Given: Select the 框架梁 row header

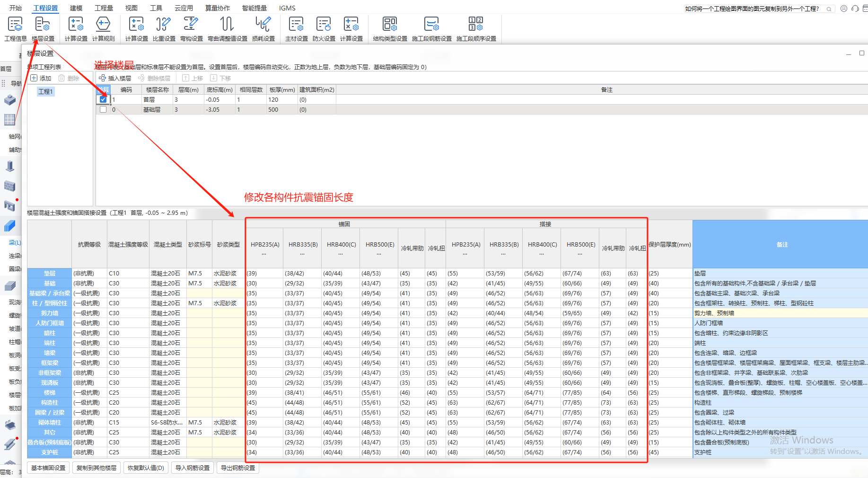Looking at the screenshot, I should coord(50,363).
